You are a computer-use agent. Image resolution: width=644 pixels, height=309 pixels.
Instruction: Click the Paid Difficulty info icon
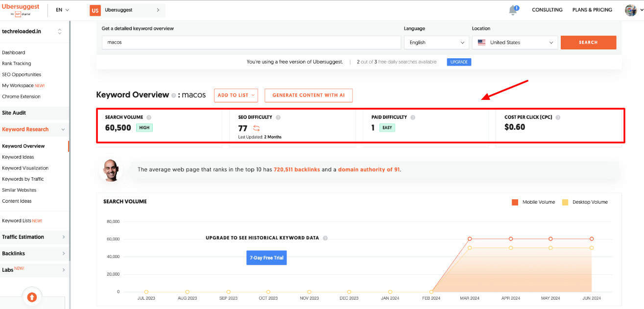coord(413,118)
